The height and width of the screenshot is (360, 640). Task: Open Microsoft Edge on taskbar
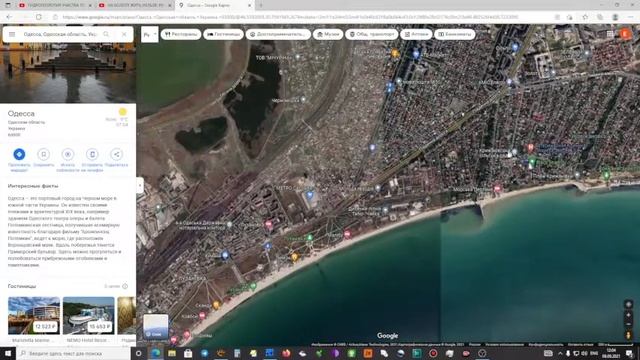(156, 353)
